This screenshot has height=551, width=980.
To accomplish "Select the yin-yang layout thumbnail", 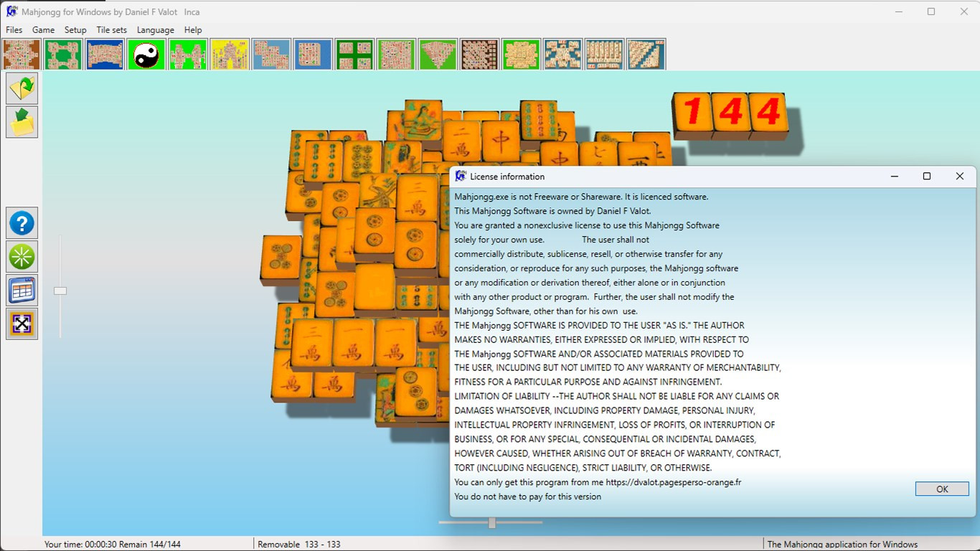I will pos(146,55).
